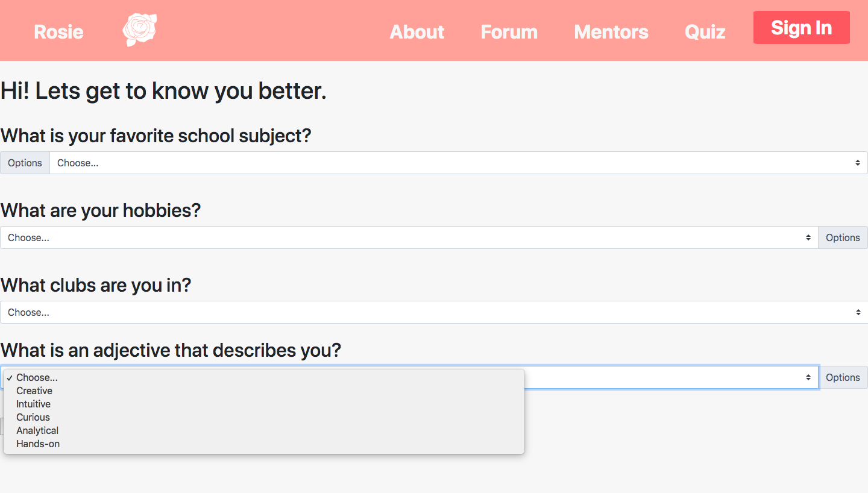Go to the Forum page
868x493 pixels.
click(x=509, y=31)
